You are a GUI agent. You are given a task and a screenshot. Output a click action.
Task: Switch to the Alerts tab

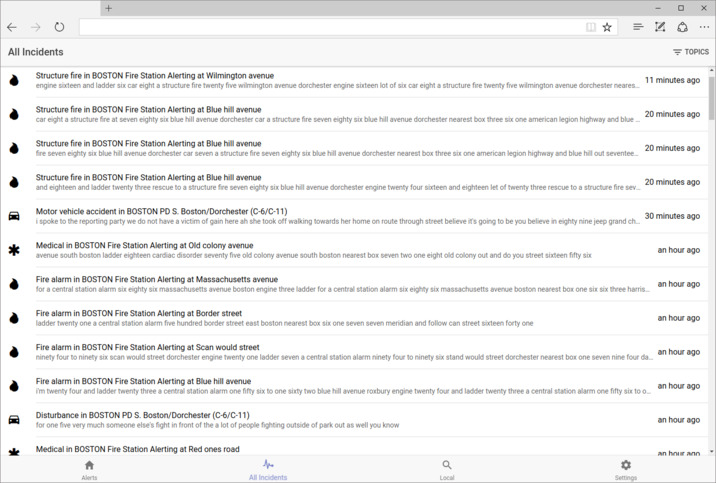[x=89, y=470]
